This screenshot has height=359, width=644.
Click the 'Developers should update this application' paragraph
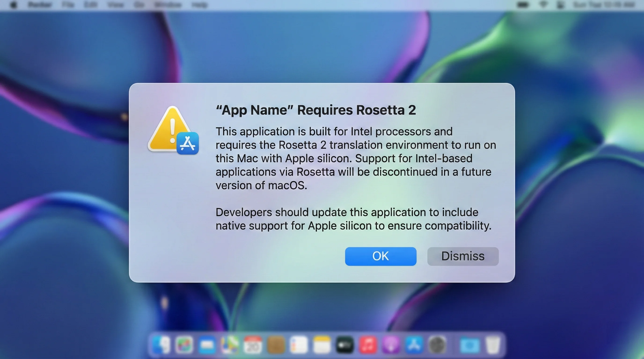[x=354, y=219]
